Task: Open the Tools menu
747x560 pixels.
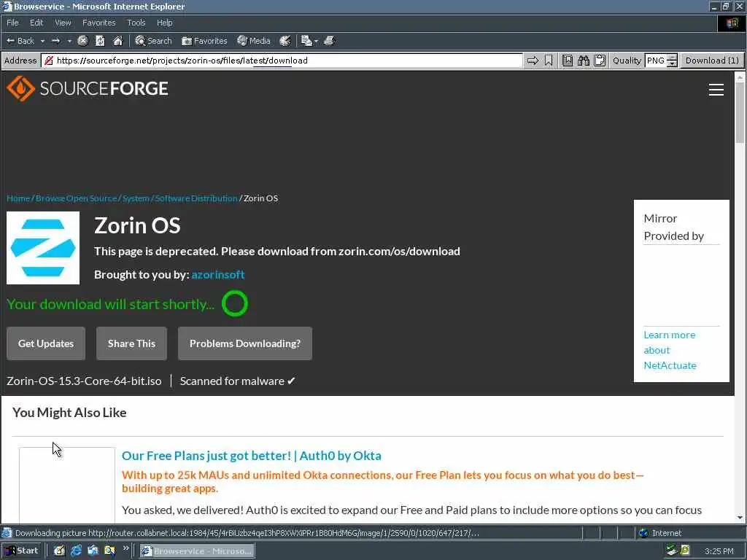Action: (x=136, y=23)
